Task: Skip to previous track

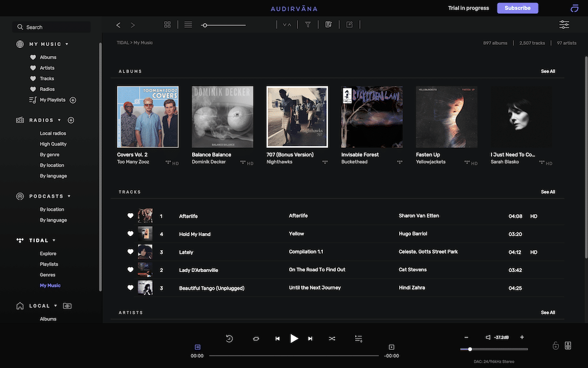Action: [x=277, y=339]
